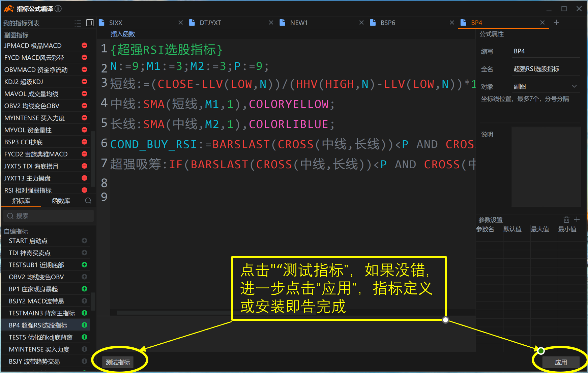Click green plus icon on BP4 超强RSI选股指标 row

tap(84, 325)
